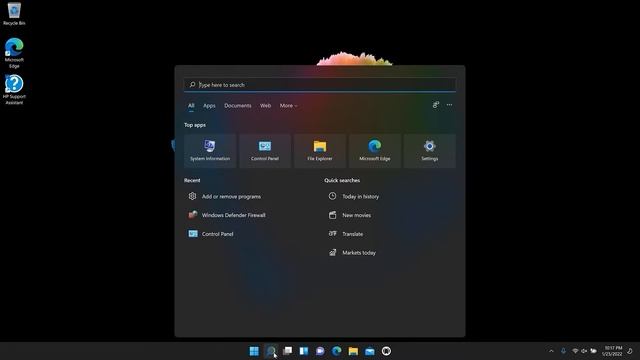640x360 pixels.
Task: Open Microsoft Edge tile in Top apps
Action: click(375, 151)
